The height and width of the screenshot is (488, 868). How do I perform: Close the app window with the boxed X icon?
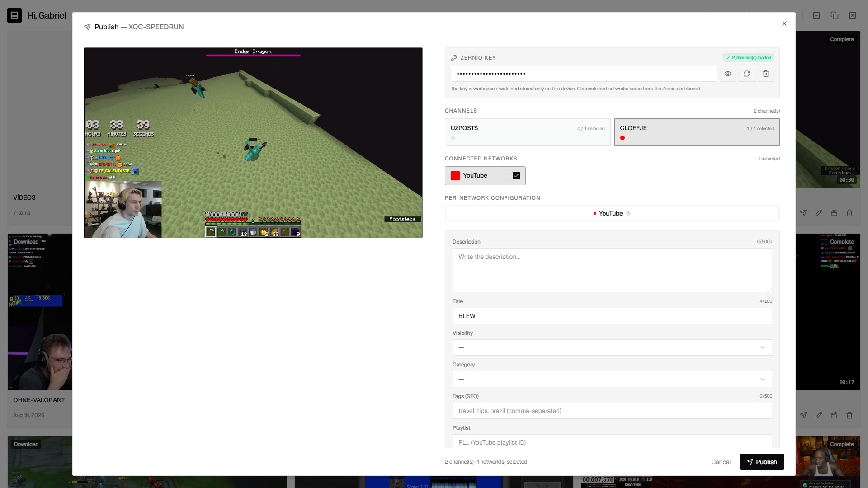tap(853, 15)
